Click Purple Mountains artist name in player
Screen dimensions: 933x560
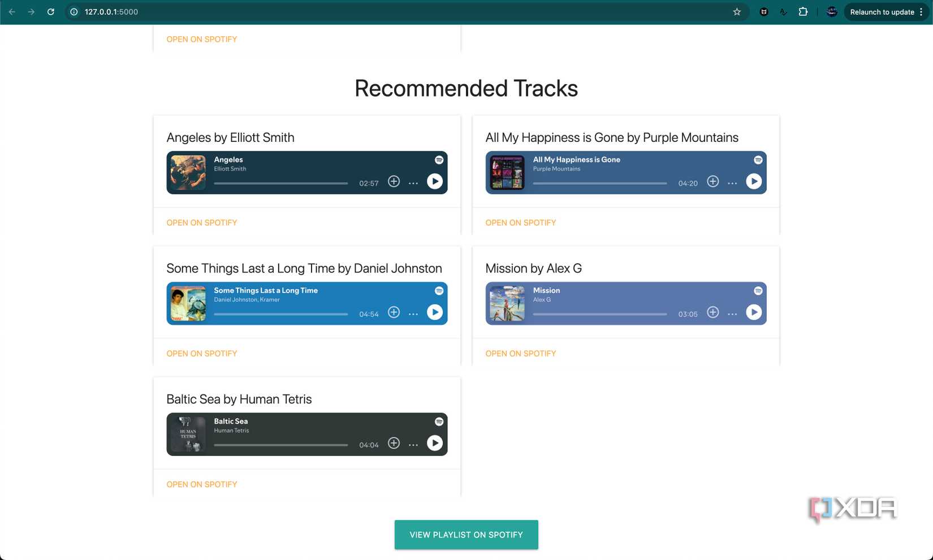(x=557, y=169)
